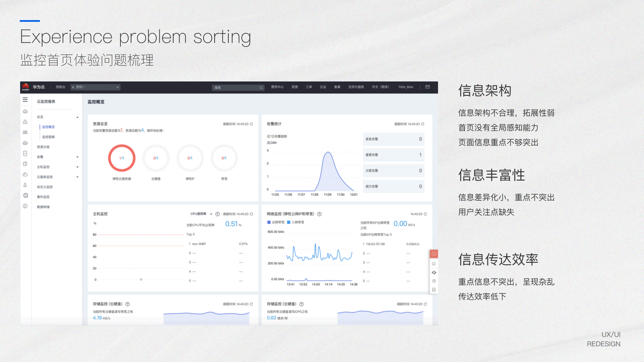This screenshot has height=362, width=644.
Task: Open the red chat feedback icon
Action: [x=434, y=254]
